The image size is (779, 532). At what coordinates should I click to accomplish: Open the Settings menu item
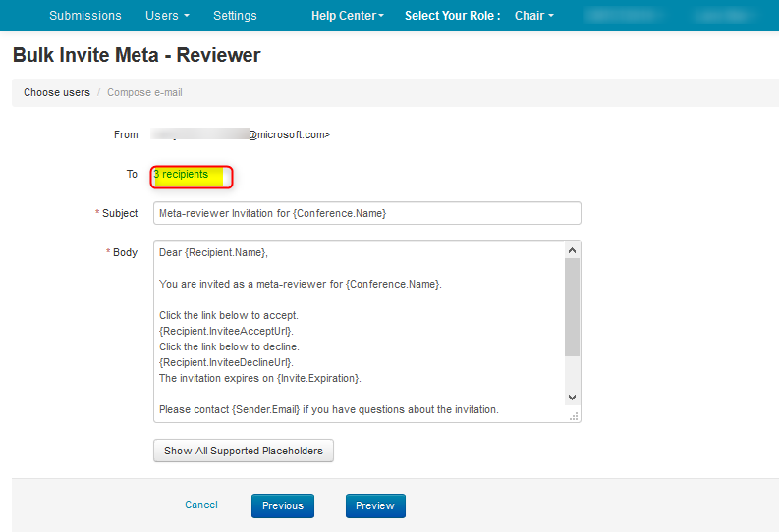(235, 16)
